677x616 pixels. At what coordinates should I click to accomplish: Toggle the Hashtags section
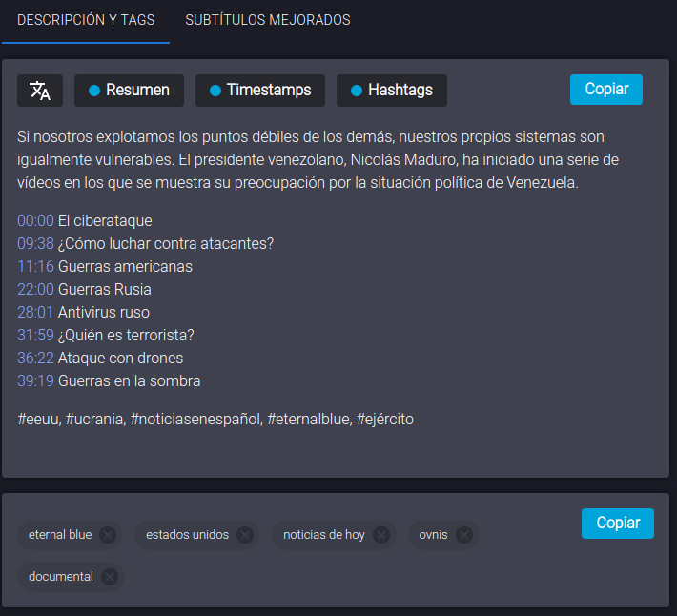pyautogui.click(x=392, y=91)
